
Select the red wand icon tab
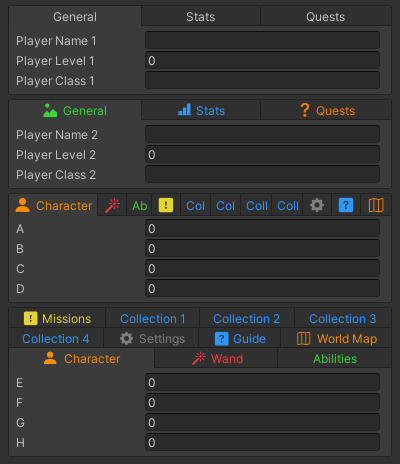[112, 205]
